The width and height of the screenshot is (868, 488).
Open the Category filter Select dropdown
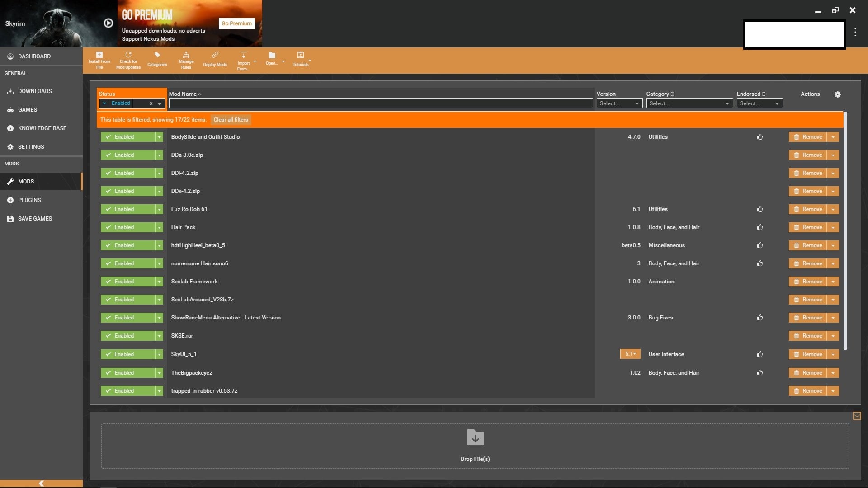click(689, 103)
